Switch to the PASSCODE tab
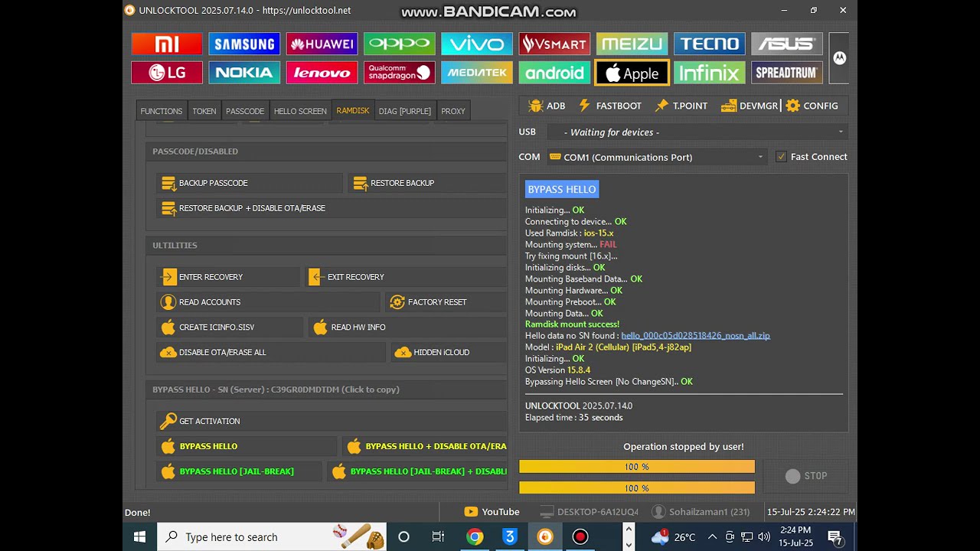Image resolution: width=980 pixels, height=551 pixels. click(x=245, y=111)
